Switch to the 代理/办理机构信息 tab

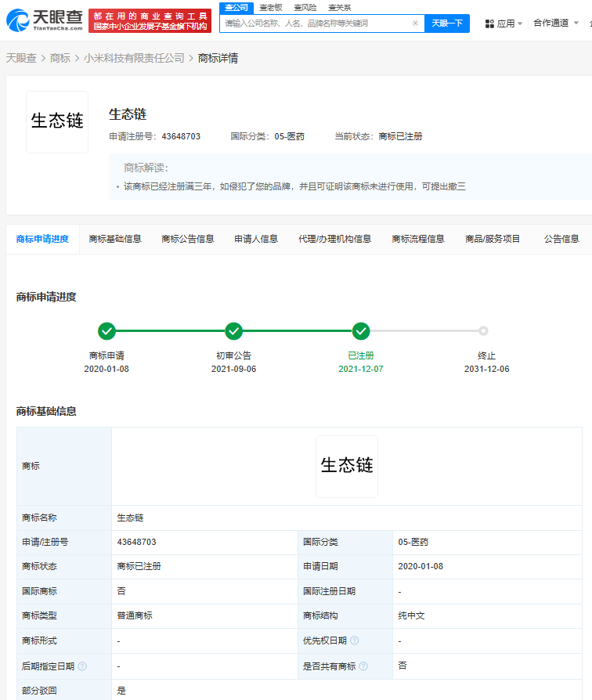point(335,240)
